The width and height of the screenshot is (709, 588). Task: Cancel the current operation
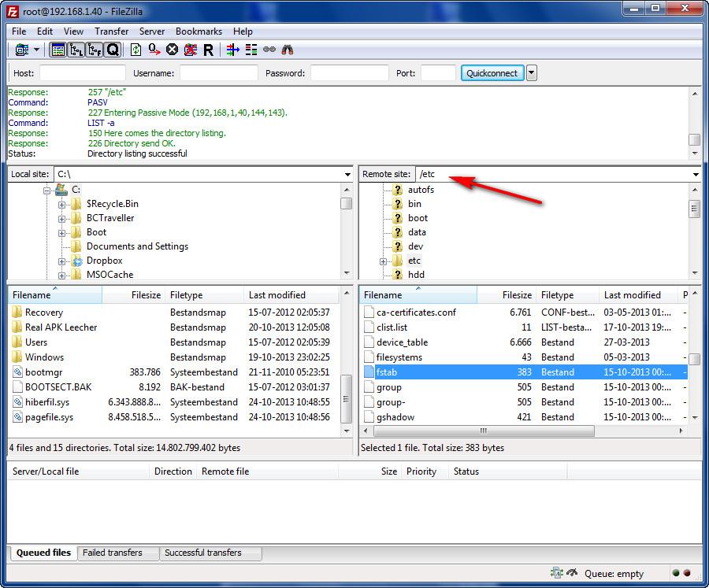[x=172, y=50]
